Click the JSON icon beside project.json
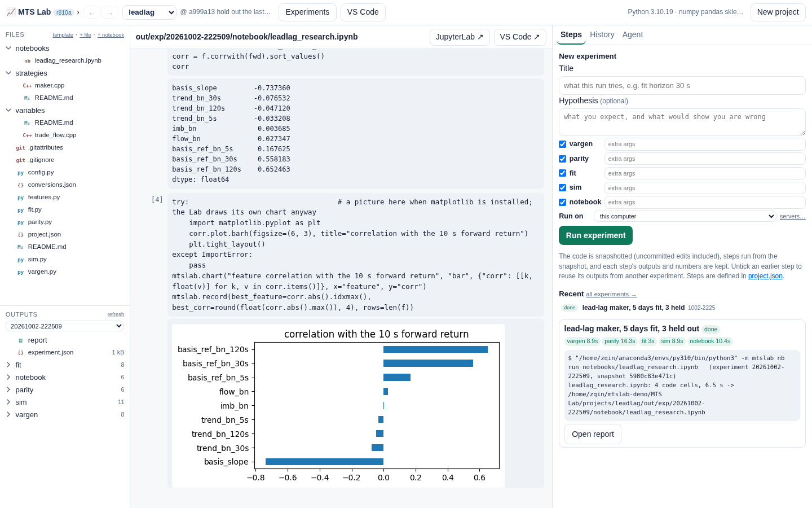Screen dimensions: 812x508 coord(20,235)
